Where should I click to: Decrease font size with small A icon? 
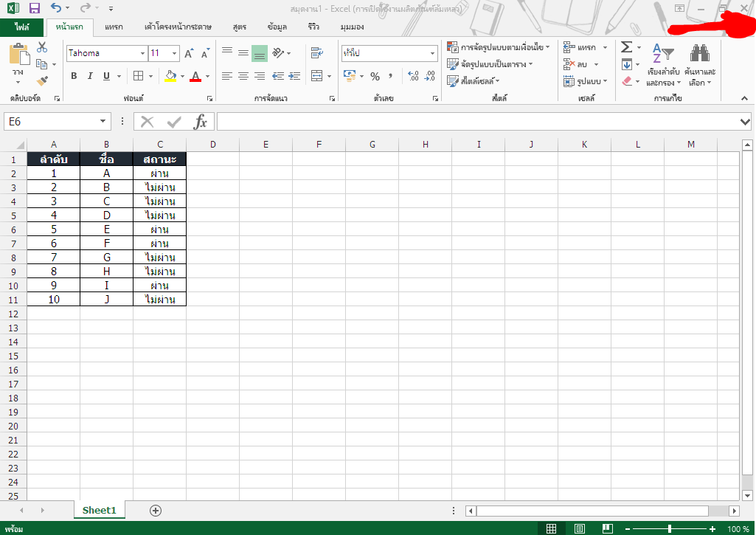pos(205,53)
